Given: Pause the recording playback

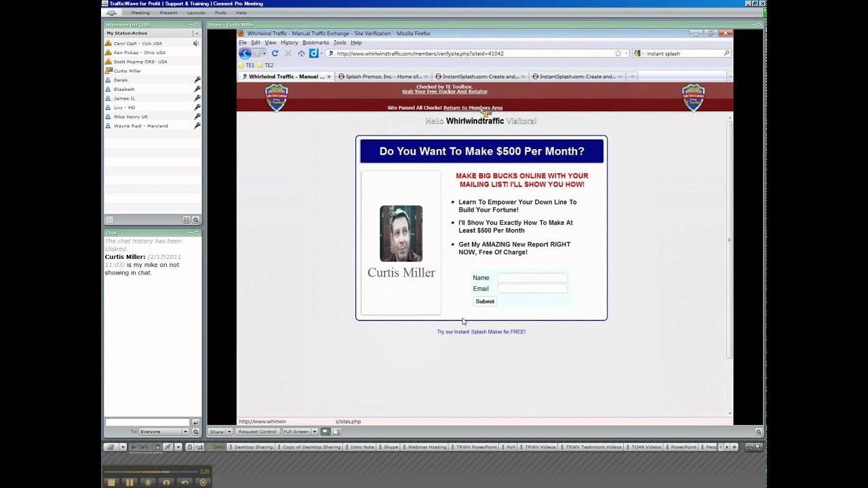Looking at the screenshot, I should [x=129, y=483].
